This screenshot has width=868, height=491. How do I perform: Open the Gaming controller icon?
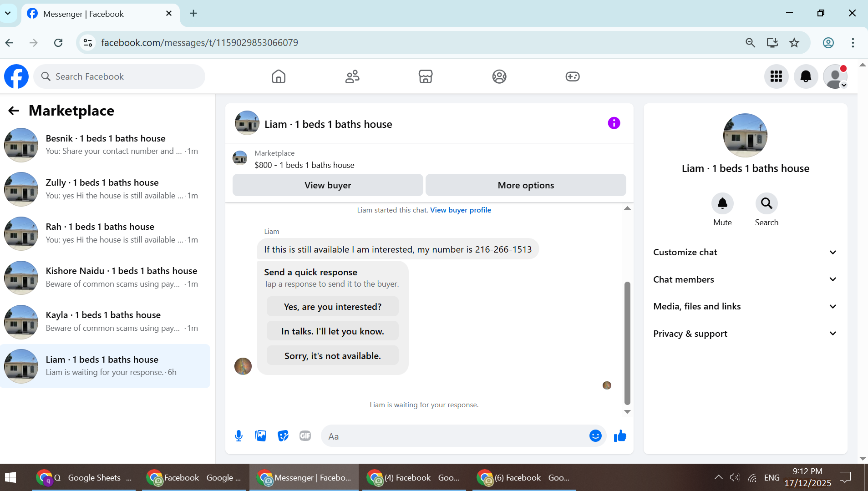(573, 76)
